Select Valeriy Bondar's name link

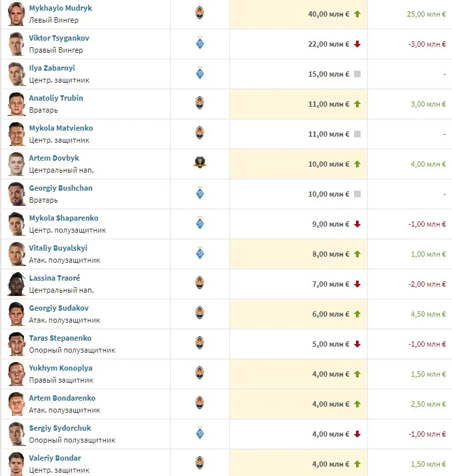pyautogui.click(x=55, y=458)
